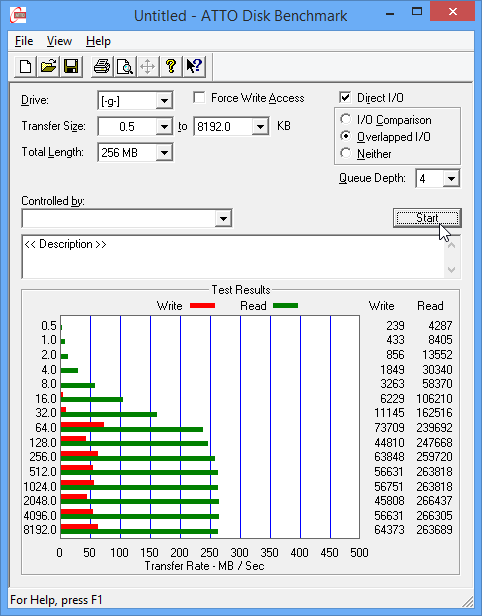The width and height of the screenshot is (482, 616).
Task: Print results using the printer icon
Action: pos(102,66)
